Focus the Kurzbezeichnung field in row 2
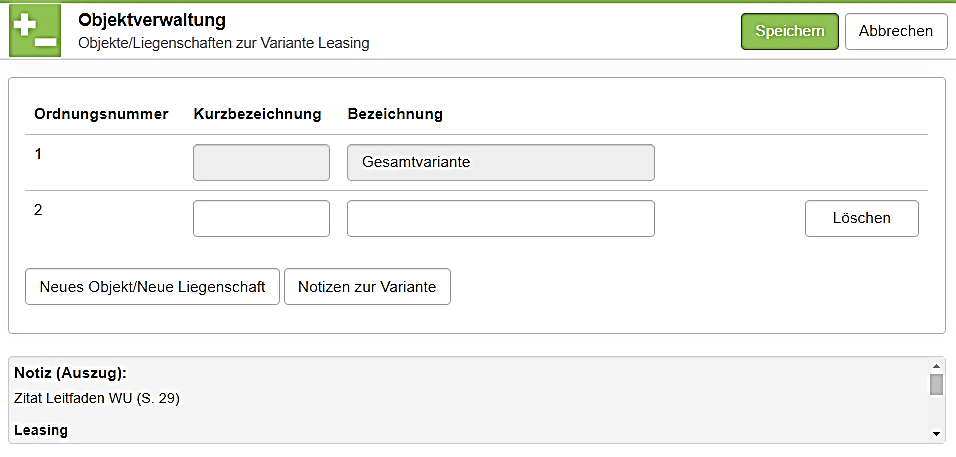 click(261, 218)
